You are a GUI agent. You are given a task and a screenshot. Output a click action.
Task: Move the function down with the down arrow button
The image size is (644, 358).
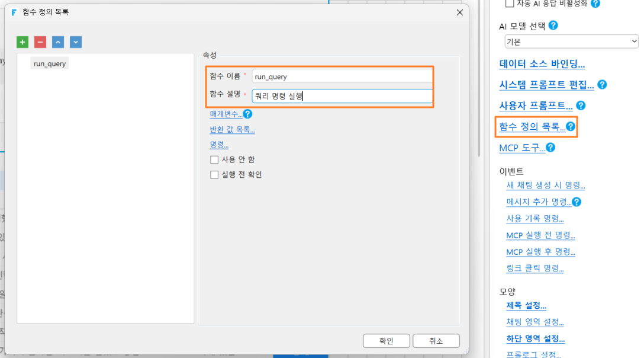click(x=76, y=42)
